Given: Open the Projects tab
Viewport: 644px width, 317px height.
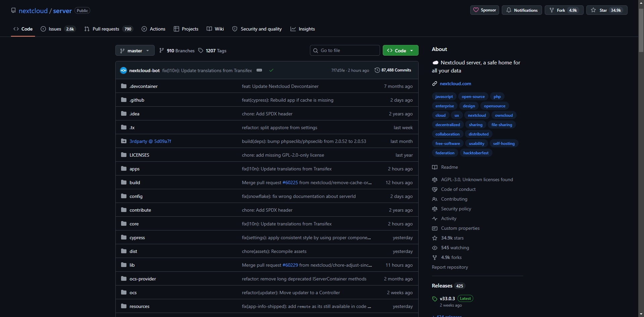Looking at the screenshot, I should (186, 29).
